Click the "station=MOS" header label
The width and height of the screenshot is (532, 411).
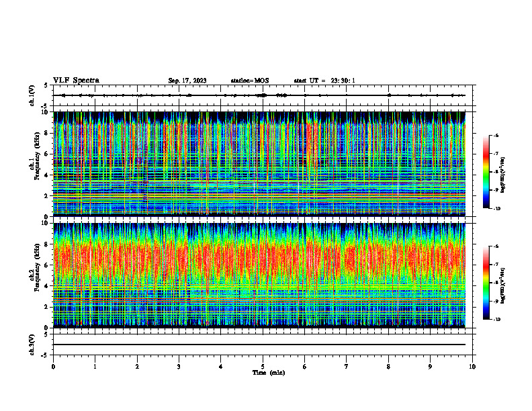click(250, 81)
